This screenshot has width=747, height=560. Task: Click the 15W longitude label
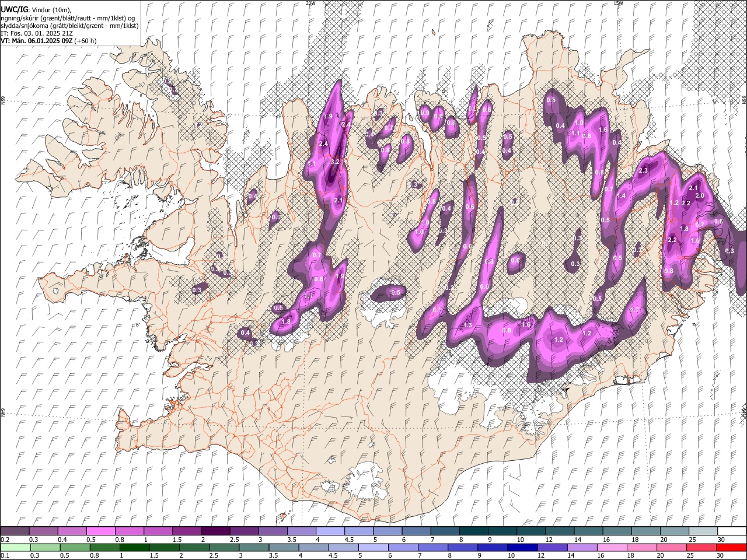click(x=618, y=3)
